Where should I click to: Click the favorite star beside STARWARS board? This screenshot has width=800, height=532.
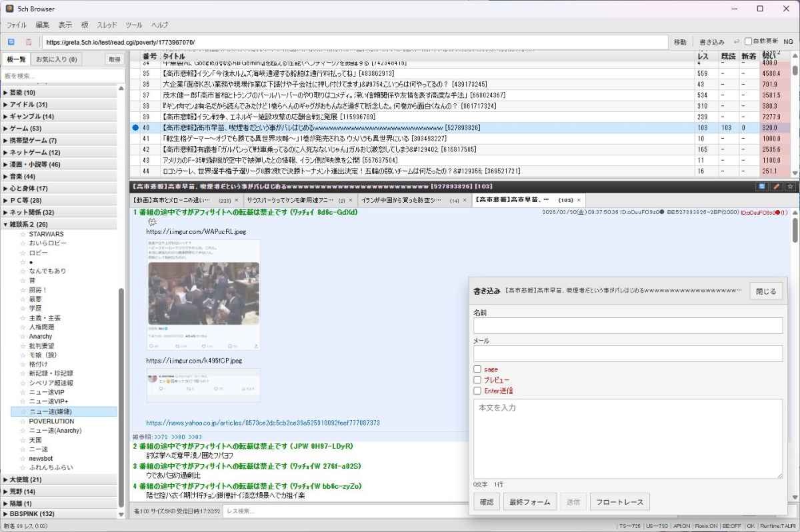(22, 234)
